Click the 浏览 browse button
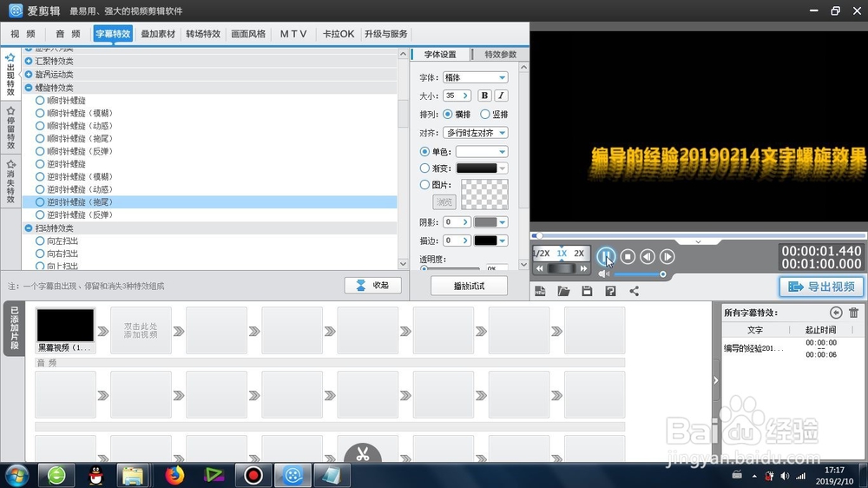The image size is (868, 488). point(444,201)
